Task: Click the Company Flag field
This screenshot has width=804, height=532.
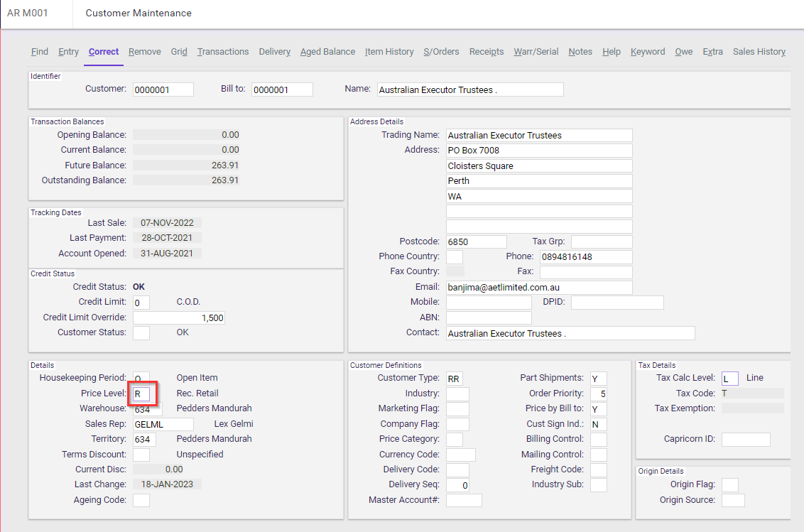Action: (457, 424)
